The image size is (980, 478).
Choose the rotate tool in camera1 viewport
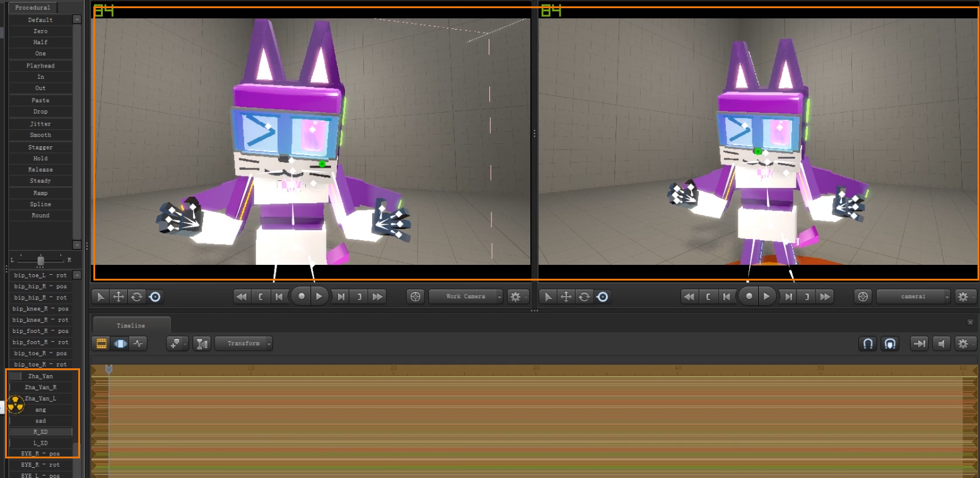[x=585, y=296]
